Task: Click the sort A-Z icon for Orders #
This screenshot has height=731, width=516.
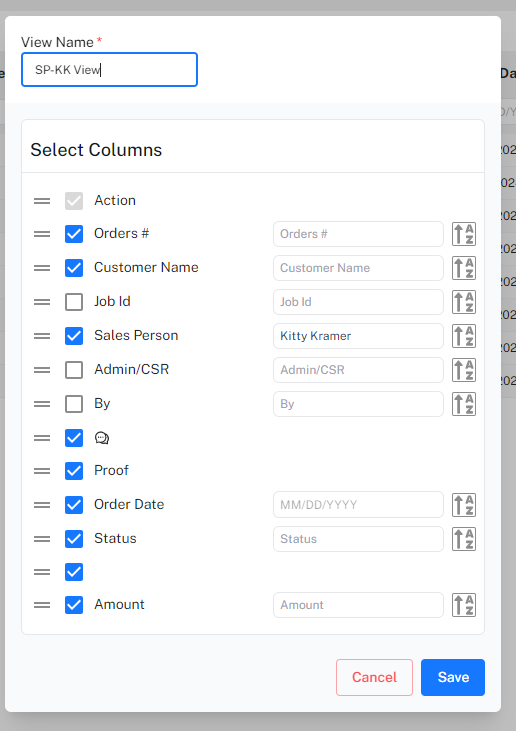Action: coord(463,234)
